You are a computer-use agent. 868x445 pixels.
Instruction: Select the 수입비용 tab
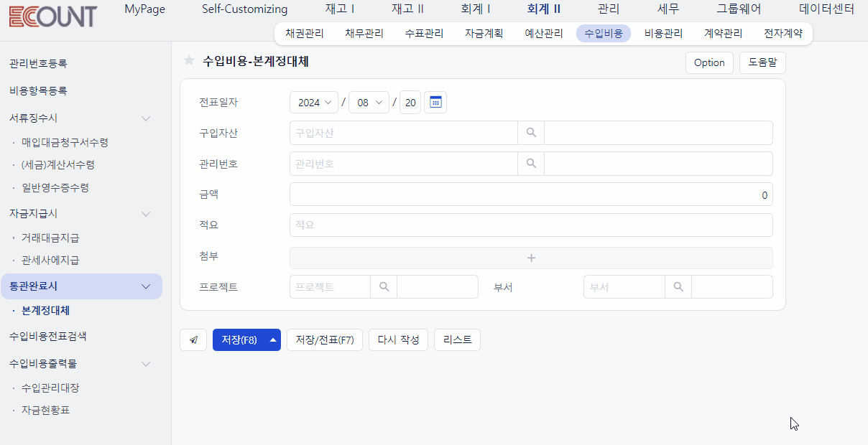coord(604,34)
